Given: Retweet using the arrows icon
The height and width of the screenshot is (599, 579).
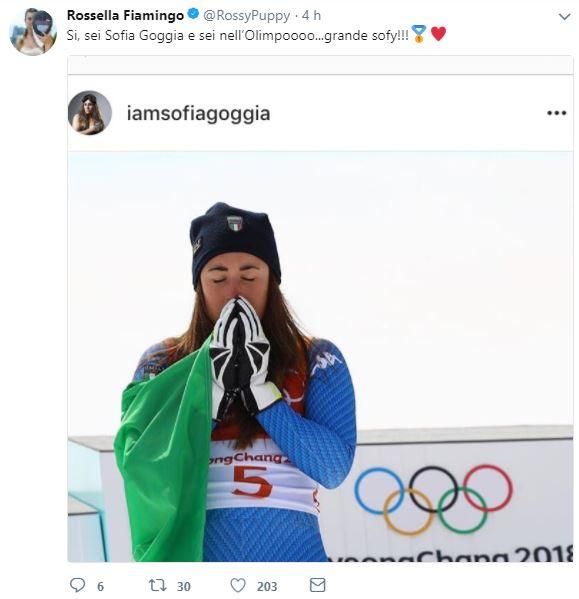Looking at the screenshot, I should coord(157,585).
